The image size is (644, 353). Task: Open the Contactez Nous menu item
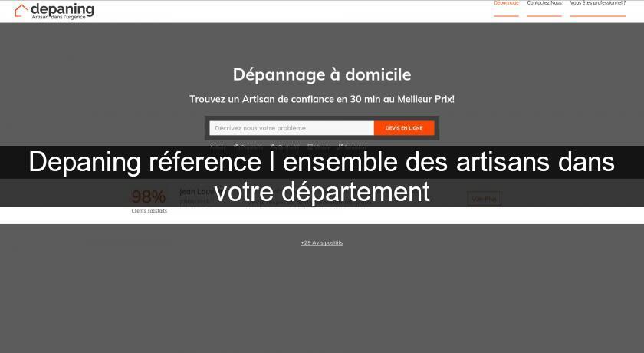[544, 3]
